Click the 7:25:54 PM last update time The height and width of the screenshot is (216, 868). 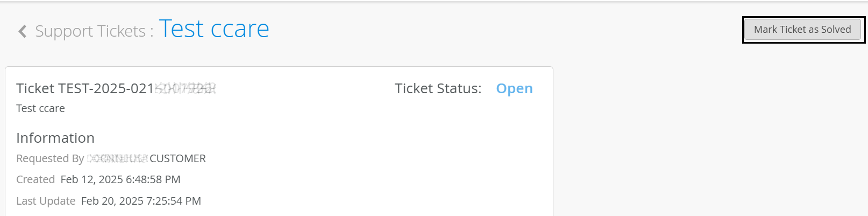click(174, 201)
